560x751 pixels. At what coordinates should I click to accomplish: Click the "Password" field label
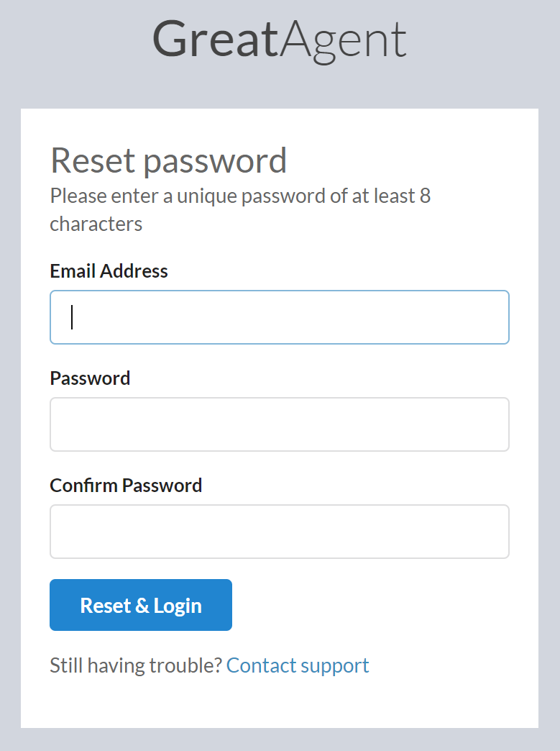90,378
